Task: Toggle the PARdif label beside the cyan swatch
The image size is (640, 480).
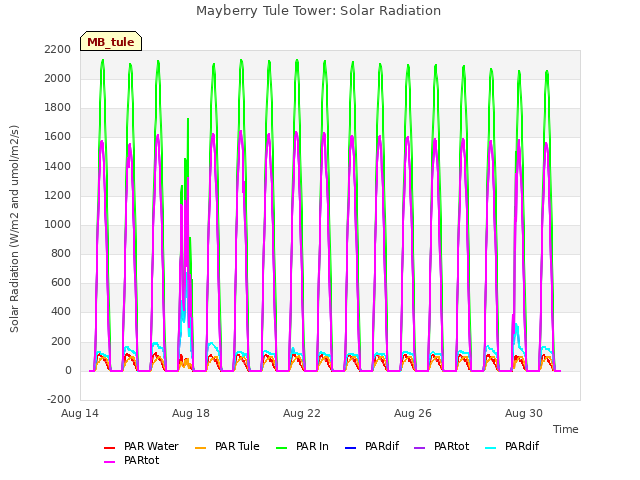Action: [x=522, y=446]
